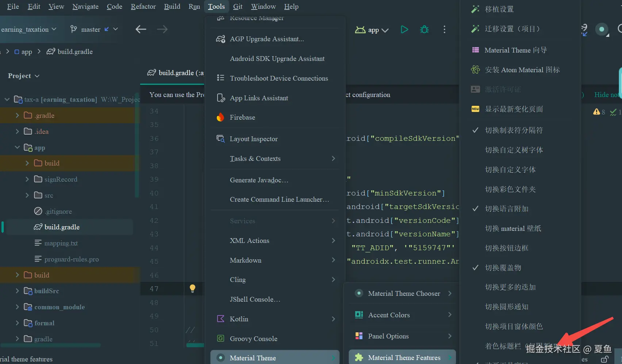Click line number 47 in gutter
Screen dimensions: 622x364
click(154, 289)
